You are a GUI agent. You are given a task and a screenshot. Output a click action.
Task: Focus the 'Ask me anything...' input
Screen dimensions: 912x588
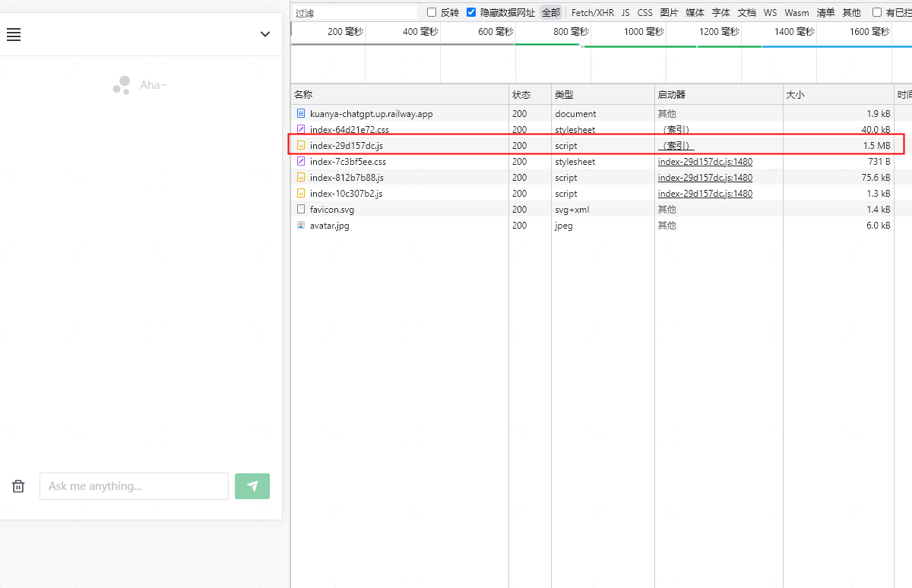coord(134,486)
